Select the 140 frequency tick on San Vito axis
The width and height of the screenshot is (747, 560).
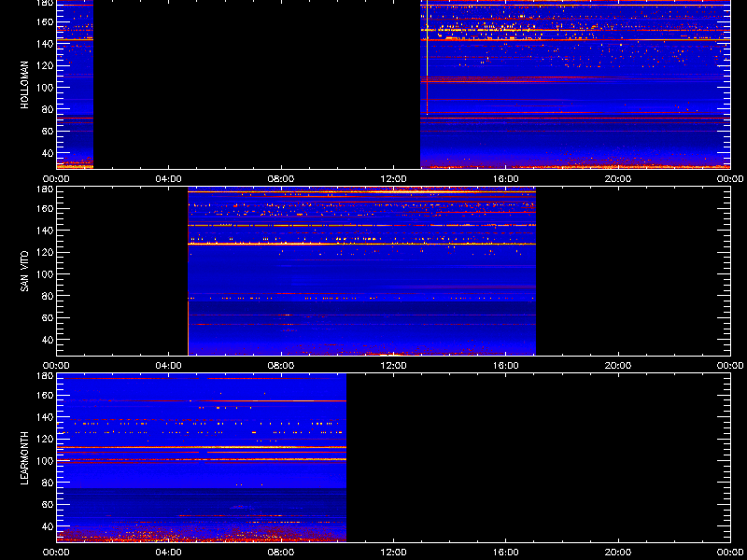pyautogui.click(x=46, y=231)
